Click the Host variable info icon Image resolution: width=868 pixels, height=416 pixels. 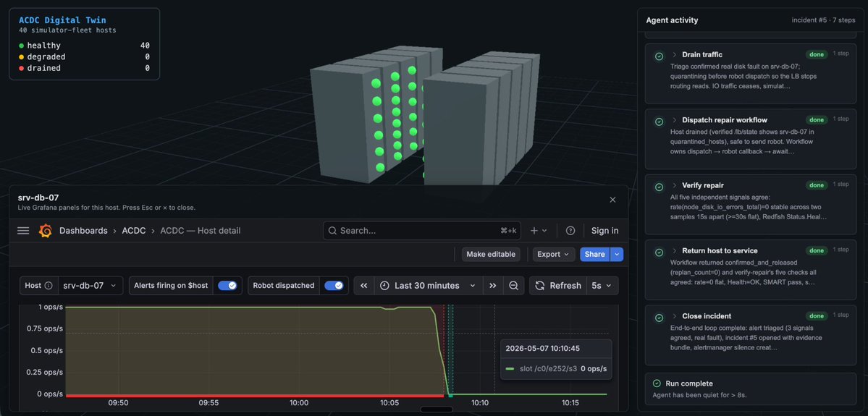tap(49, 286)
